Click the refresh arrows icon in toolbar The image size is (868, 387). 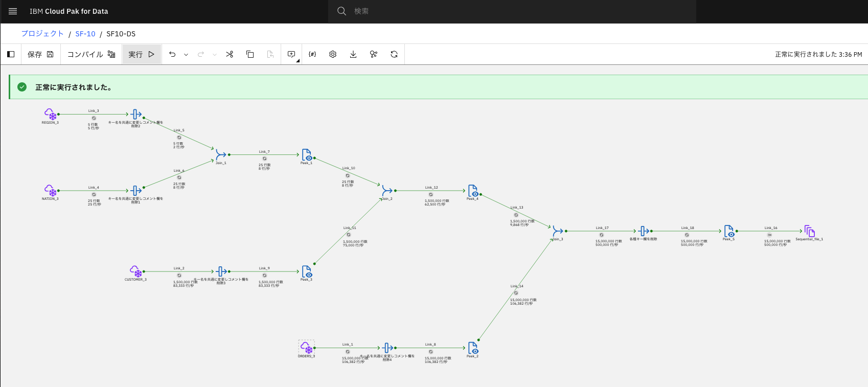[394, 54]
